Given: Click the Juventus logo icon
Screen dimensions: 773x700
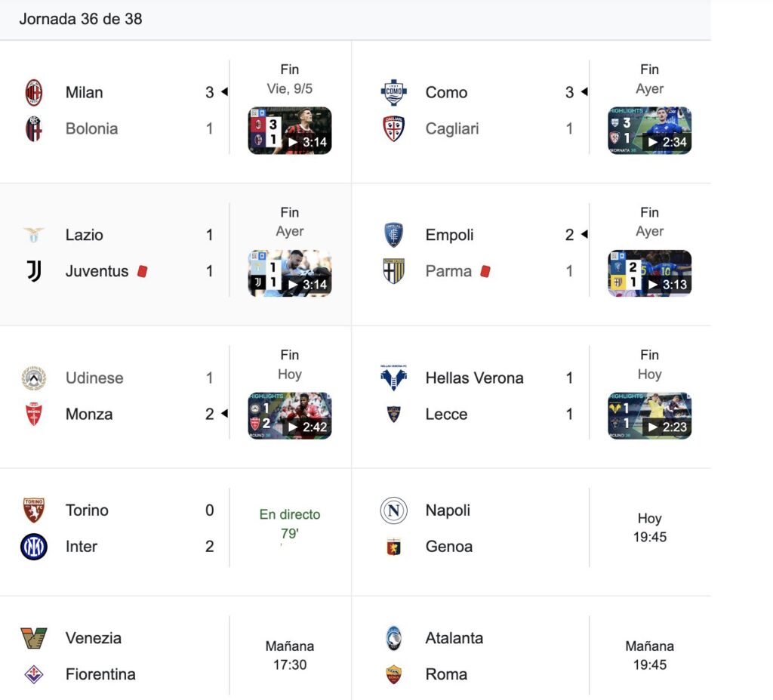Looking at the screenshot, I should (x=33, y=271).
